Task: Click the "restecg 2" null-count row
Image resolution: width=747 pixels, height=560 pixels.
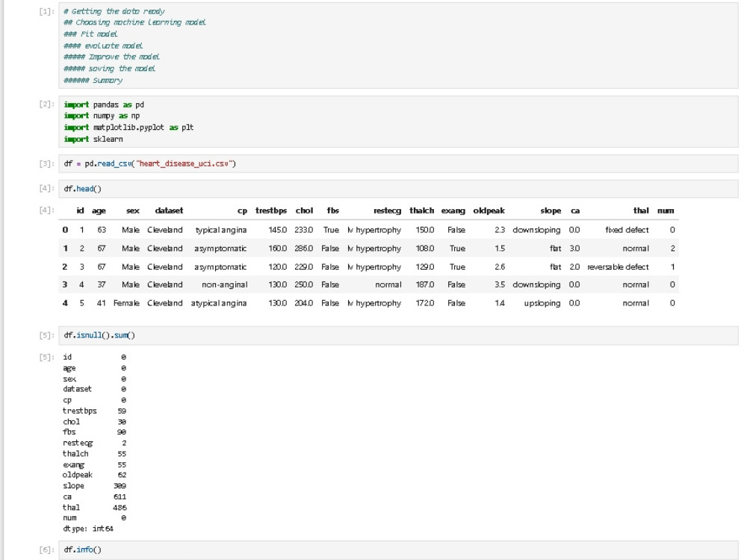Action: pos(94,444)
